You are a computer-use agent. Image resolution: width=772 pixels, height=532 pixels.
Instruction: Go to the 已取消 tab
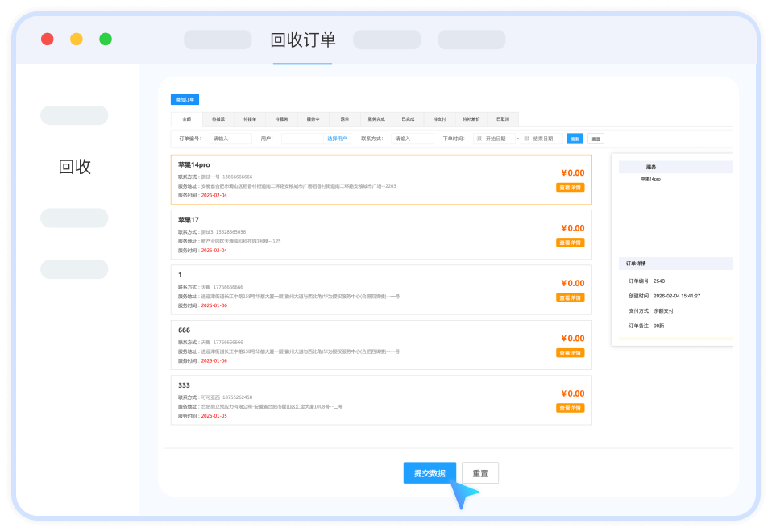(x=503, y=119)
